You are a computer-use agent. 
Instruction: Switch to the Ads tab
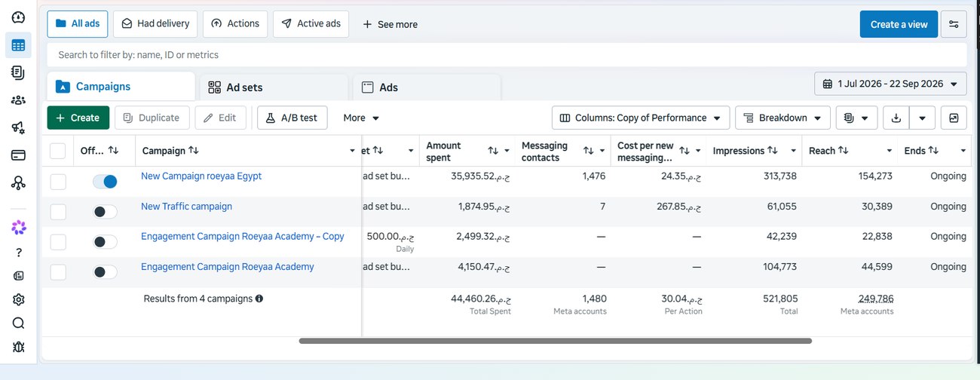tap(427, 87)
